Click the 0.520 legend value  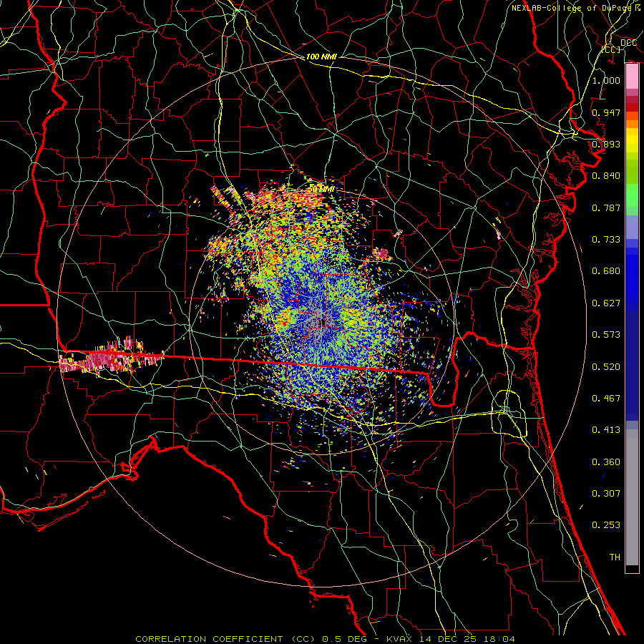606,367
